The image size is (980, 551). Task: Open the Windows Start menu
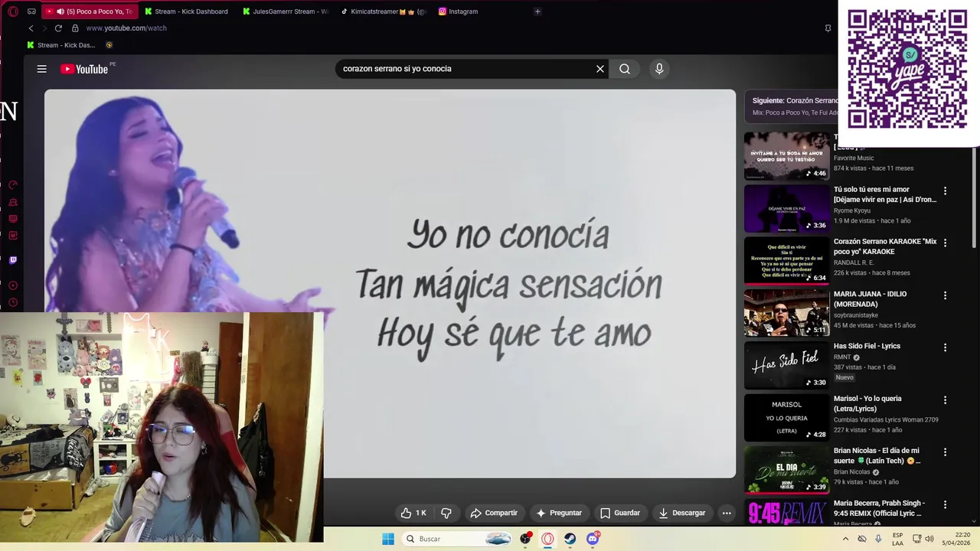click(388, 539)
